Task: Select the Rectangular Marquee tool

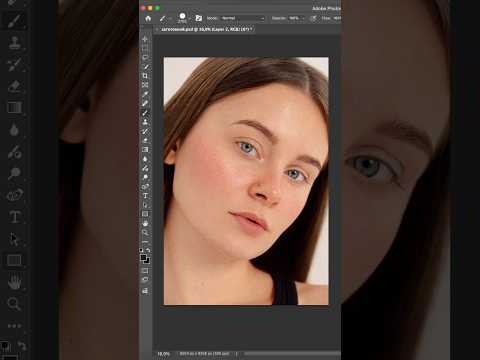Action: click(x=145, y=48)
